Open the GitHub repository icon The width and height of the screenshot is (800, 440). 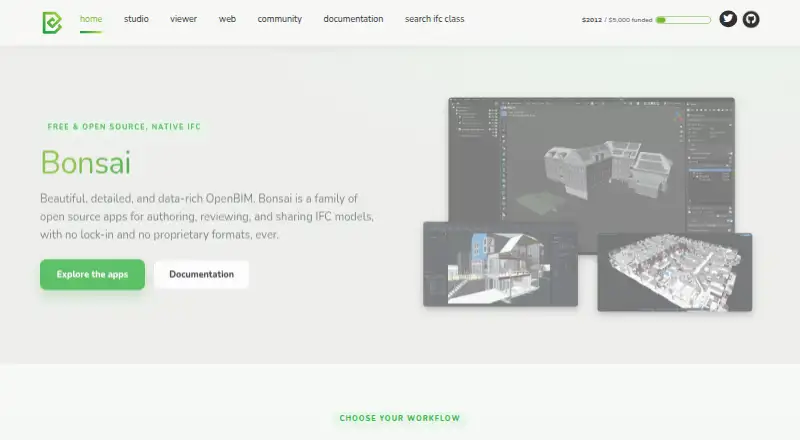pos(751,19)
